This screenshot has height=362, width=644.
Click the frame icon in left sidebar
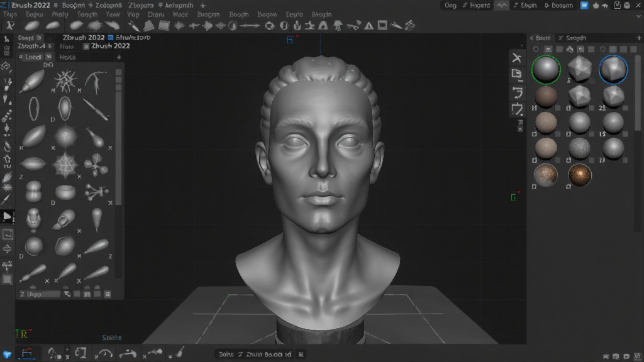[8, 234]
